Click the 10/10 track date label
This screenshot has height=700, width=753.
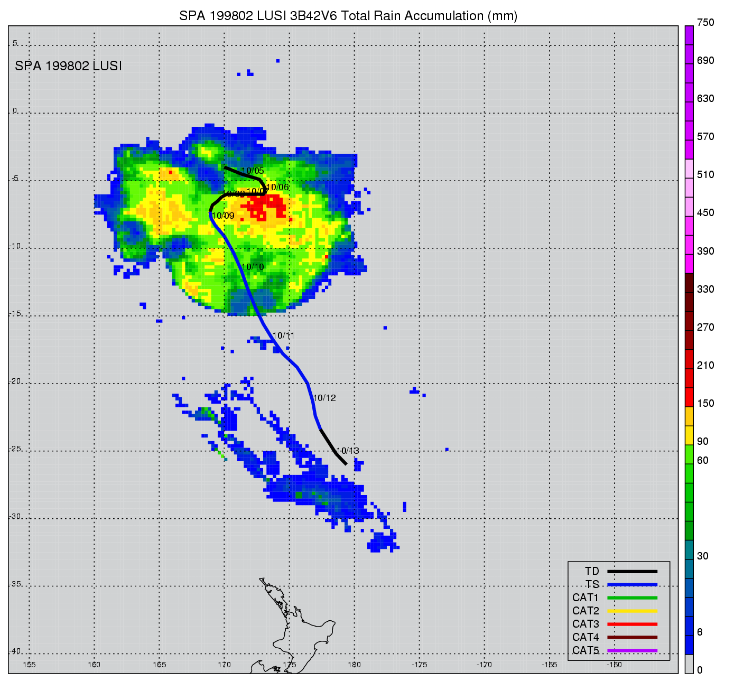point(253,267)
